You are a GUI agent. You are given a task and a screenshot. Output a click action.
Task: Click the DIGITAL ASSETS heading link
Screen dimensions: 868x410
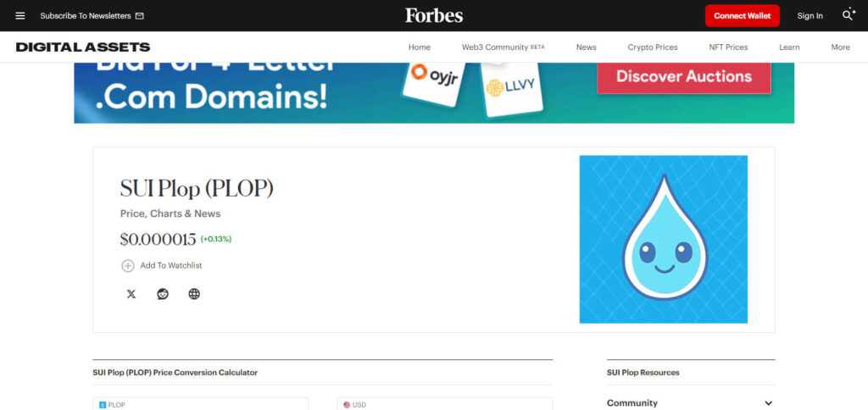(x=83, y=47)
